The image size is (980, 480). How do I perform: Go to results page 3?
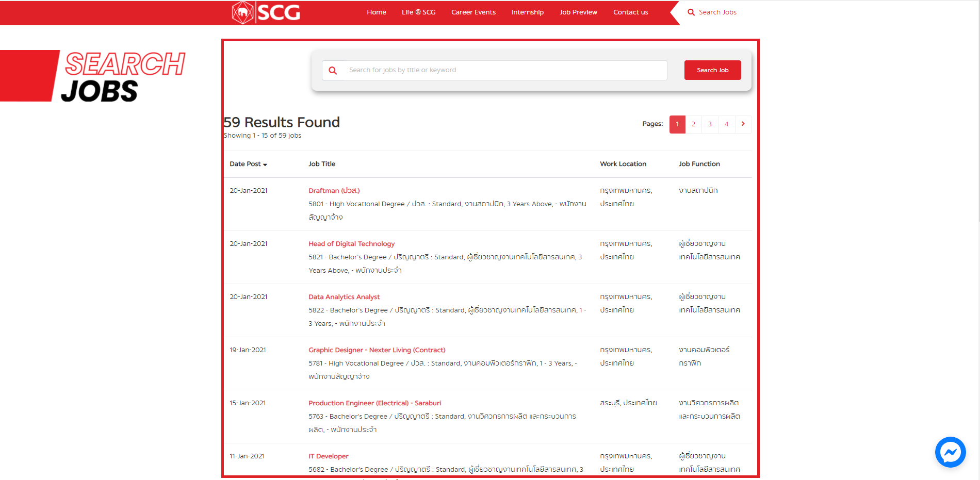pyautogui.click(x=710, y=124)
